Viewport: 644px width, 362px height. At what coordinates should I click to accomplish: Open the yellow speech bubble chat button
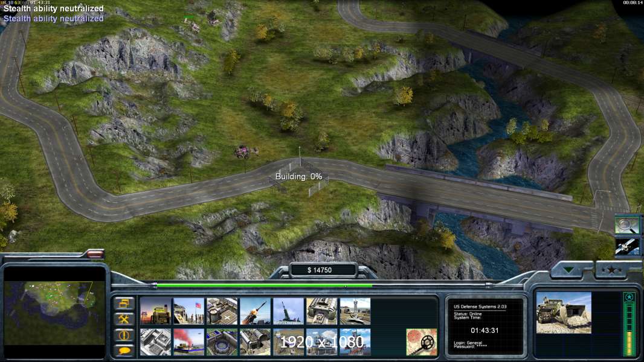click(124, 351)
